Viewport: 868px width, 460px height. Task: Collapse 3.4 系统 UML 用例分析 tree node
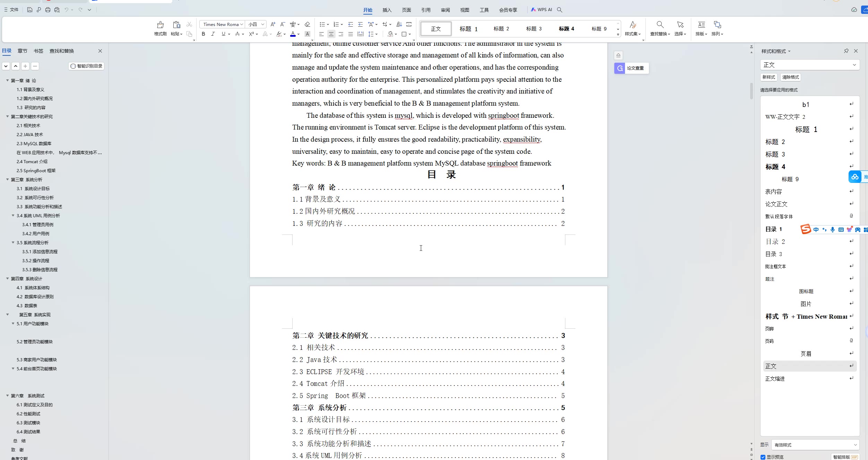pyautogui.click(x=13, y=215)
